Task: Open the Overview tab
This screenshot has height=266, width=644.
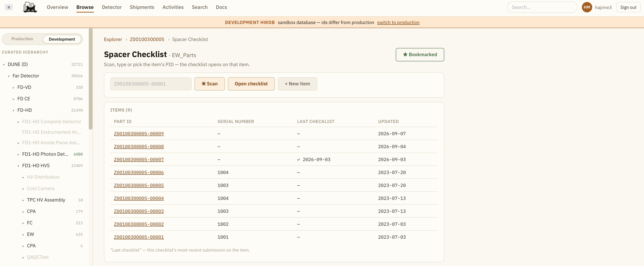Action: pyautogui.click(x=57, y=7)
